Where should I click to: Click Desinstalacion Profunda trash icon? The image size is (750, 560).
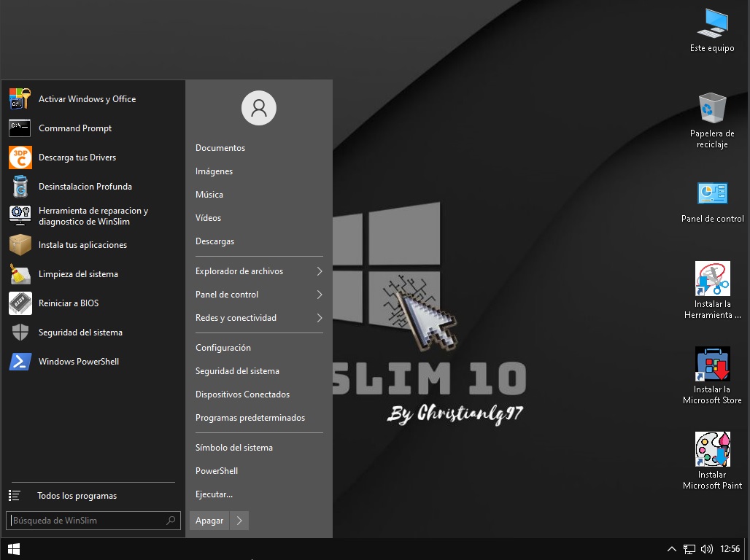point(20,187)
